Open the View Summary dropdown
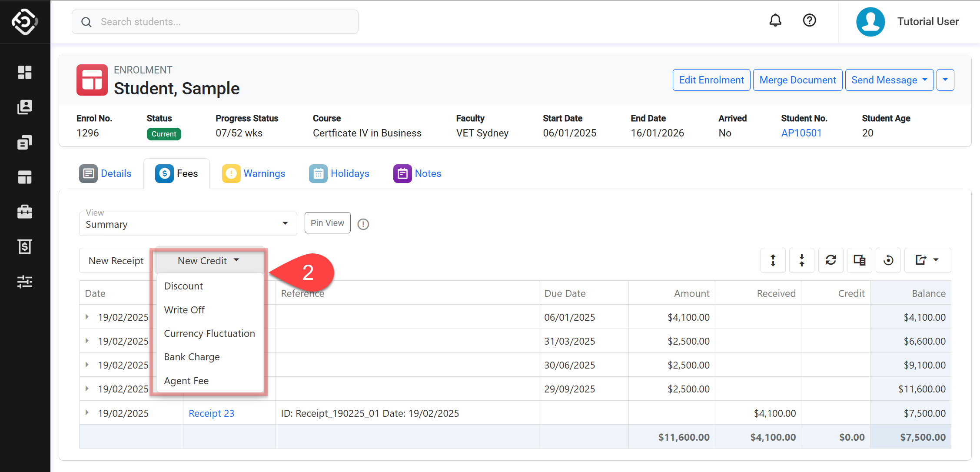Viewport: 980px width, 472px height. coord(188,224)
